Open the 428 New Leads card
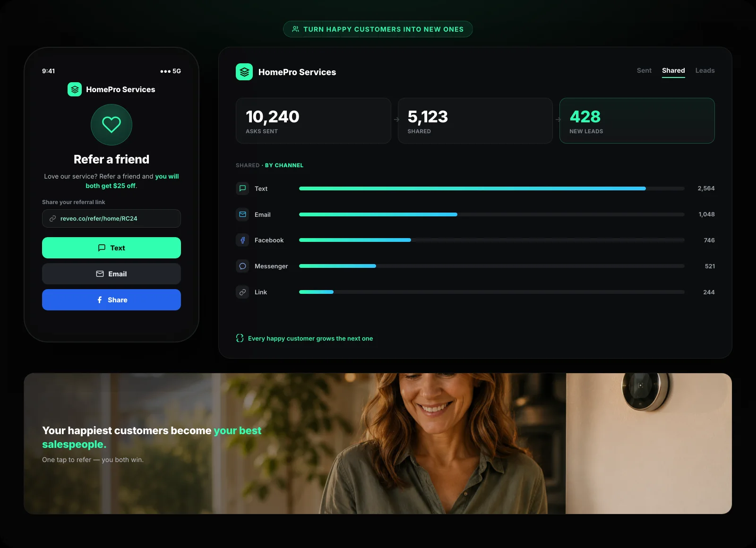 point(637,120)
